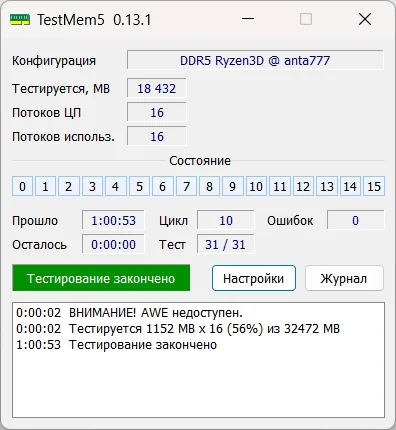Click the green Тестирование закончено button
The width and height of the screenshot is (396, 430).
click(101, 278)
